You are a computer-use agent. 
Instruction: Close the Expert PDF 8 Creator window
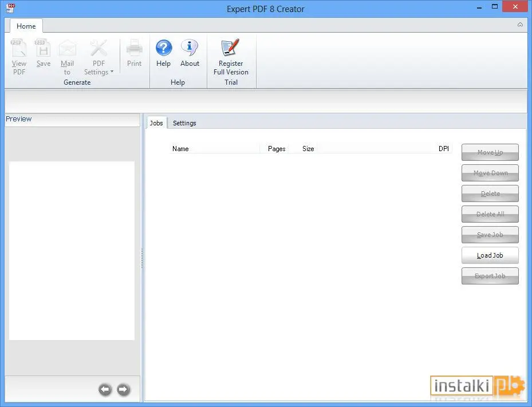tap(515, 7)
